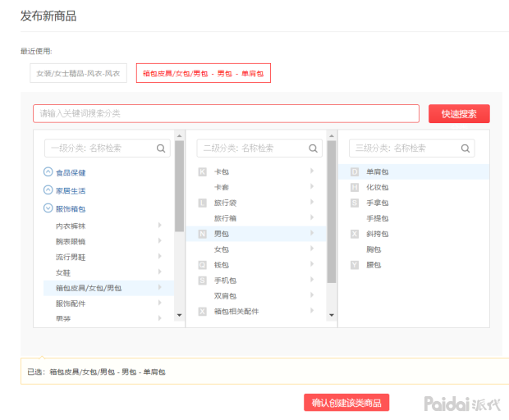Click the L letter badge beside 旅行袋
509x420 pixels.
202,203
